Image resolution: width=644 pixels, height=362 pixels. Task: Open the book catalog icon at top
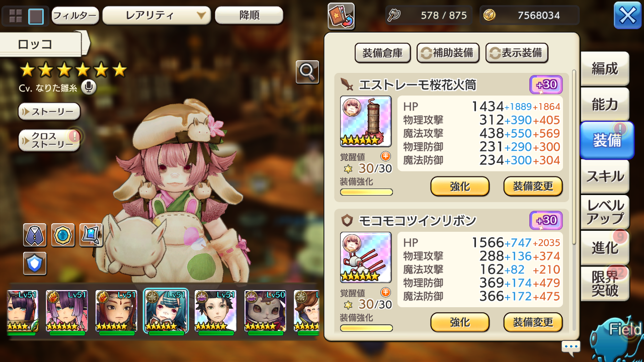(341, 16)
